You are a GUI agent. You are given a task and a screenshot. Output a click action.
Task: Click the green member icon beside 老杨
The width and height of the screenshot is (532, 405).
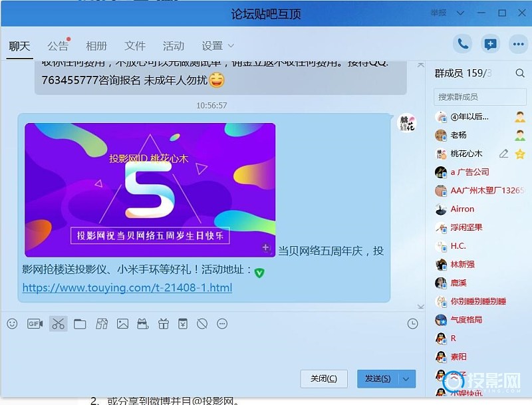tap(520, 136)
